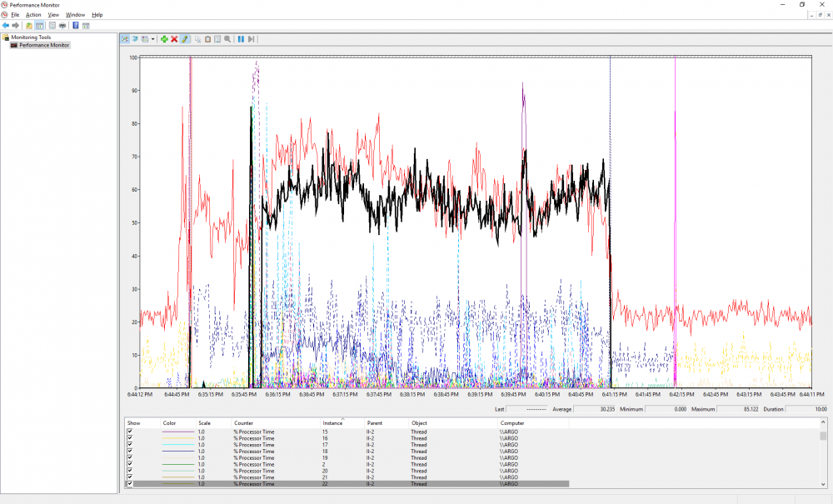Screen dimensions: 833x504
Task: Toggle Show checkbox for instance 18
Action: [x=130, y=452]
